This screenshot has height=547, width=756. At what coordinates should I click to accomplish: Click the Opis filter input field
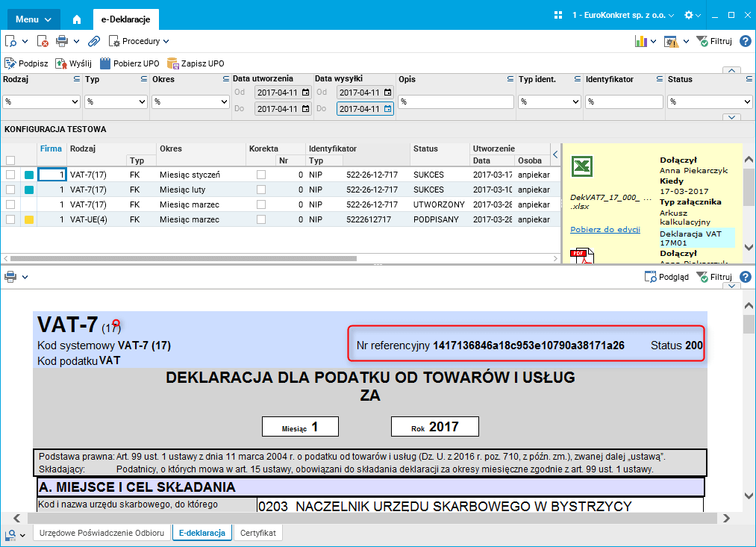pos(456,101)
